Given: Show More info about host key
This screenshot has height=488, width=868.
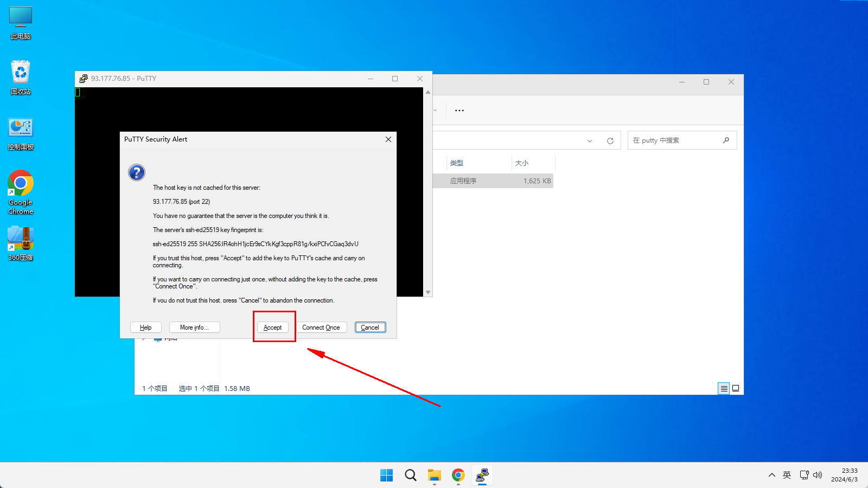Looking at the screenshot, I should click(194, 328).
